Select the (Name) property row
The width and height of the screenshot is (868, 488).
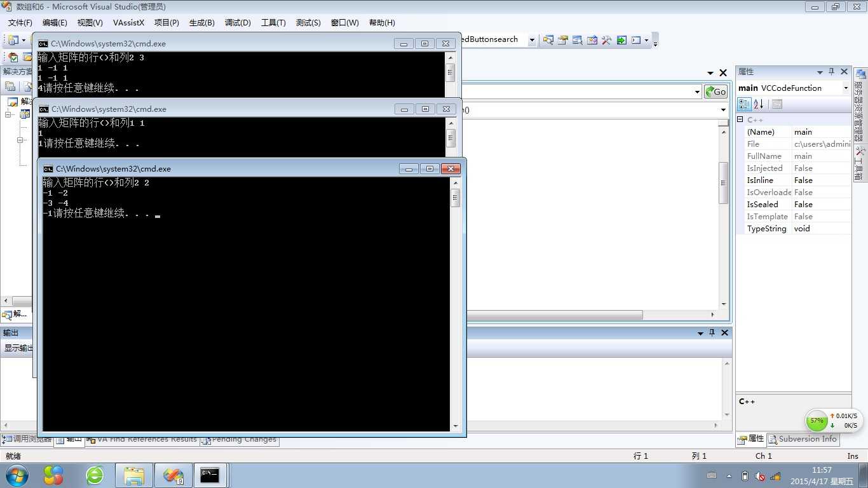[x=798, y=132]
